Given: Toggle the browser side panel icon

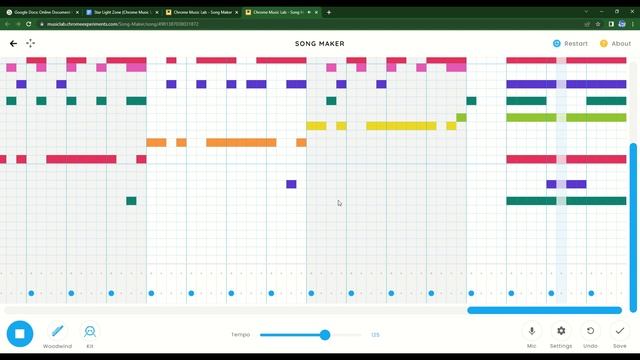Looking at the screenshot, I should pos(611,24).
